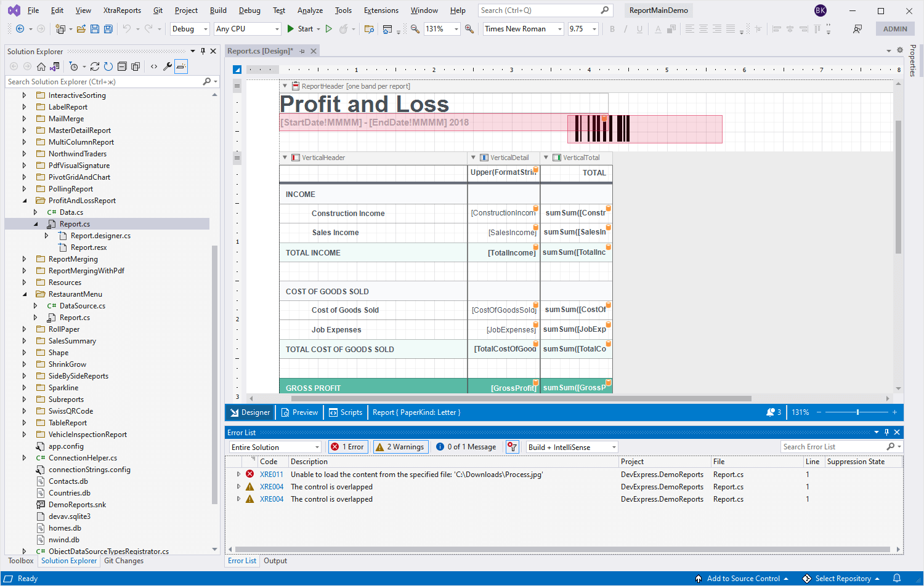Collapse All items in Solution Explorer

(x=123, y=66)
